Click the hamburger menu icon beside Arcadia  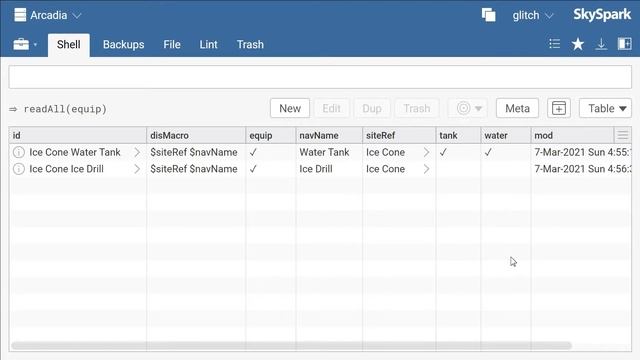coord(20,15)
